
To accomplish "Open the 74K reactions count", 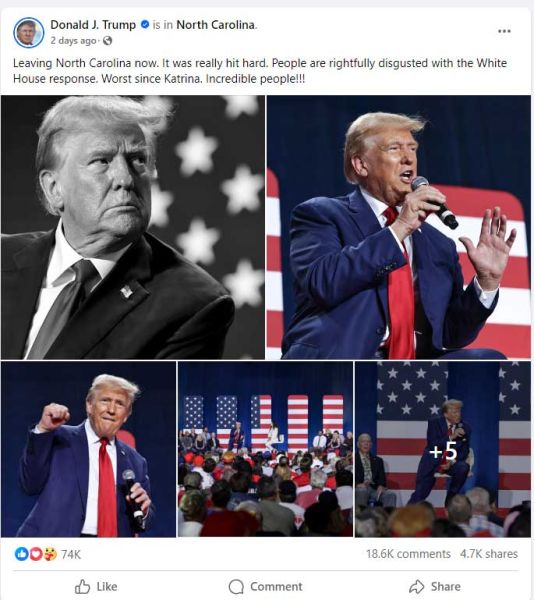I will coord(71,554).
